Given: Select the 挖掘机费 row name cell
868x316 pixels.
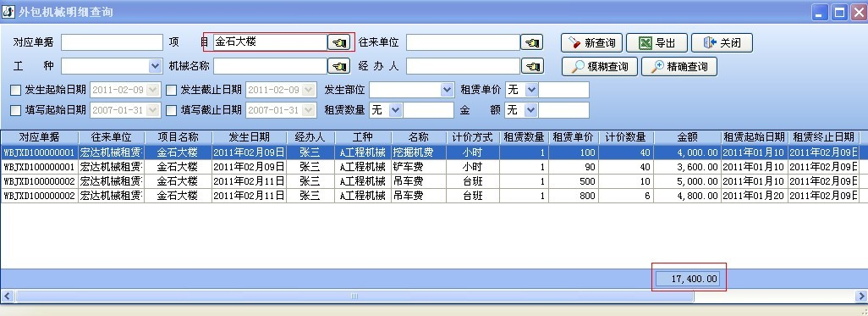Looking at the screenshot, I should click(419, 152).
